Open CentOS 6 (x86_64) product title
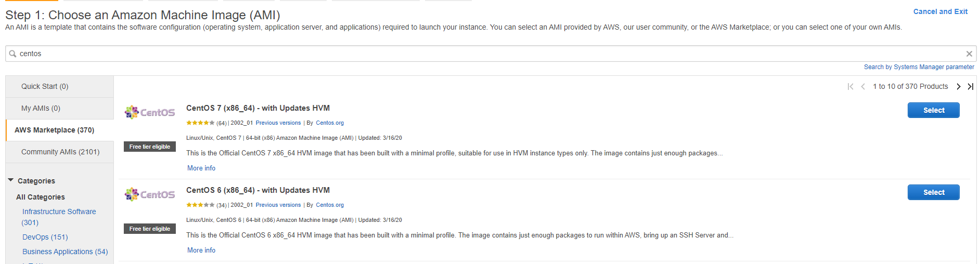Screen dimensions: 980x264 coord(258,190)
